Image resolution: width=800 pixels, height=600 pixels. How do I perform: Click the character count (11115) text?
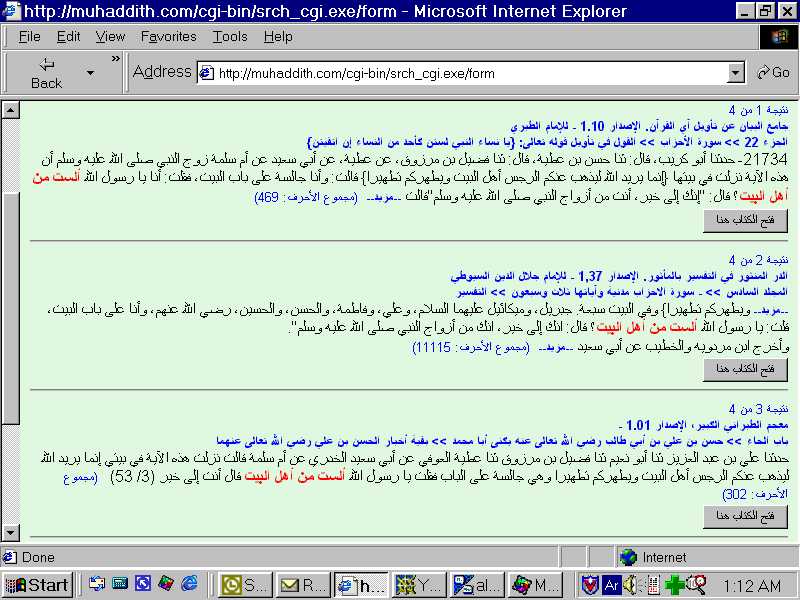(x=471, y=347)
